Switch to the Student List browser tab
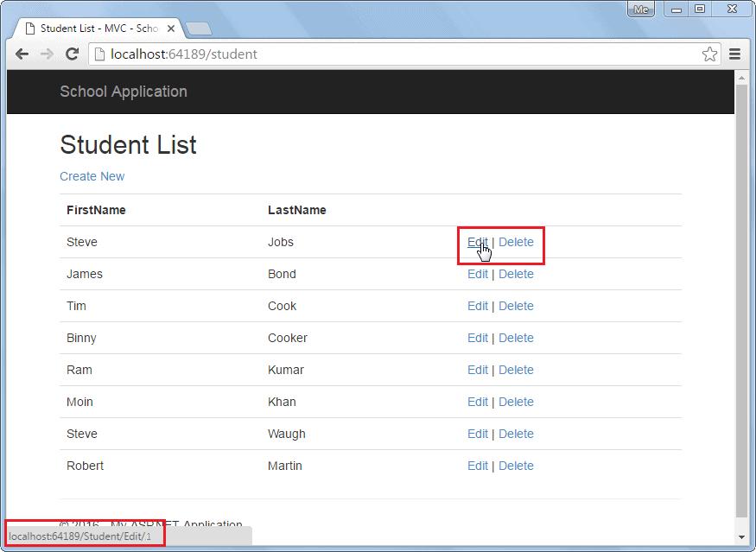The height and width of the screenshot is (552, 756). pos(95,28)
